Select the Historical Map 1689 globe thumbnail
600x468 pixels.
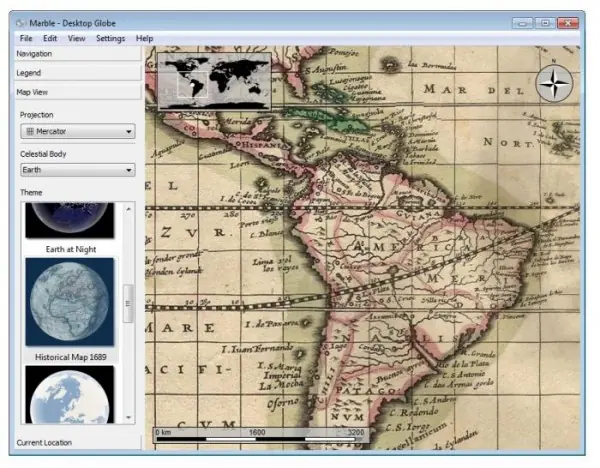(70, 302)
